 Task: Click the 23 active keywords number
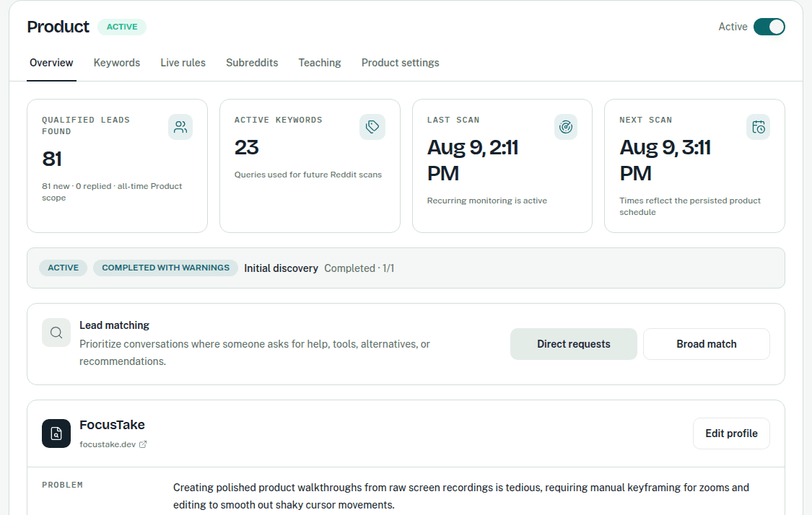(x=246, y=148)
